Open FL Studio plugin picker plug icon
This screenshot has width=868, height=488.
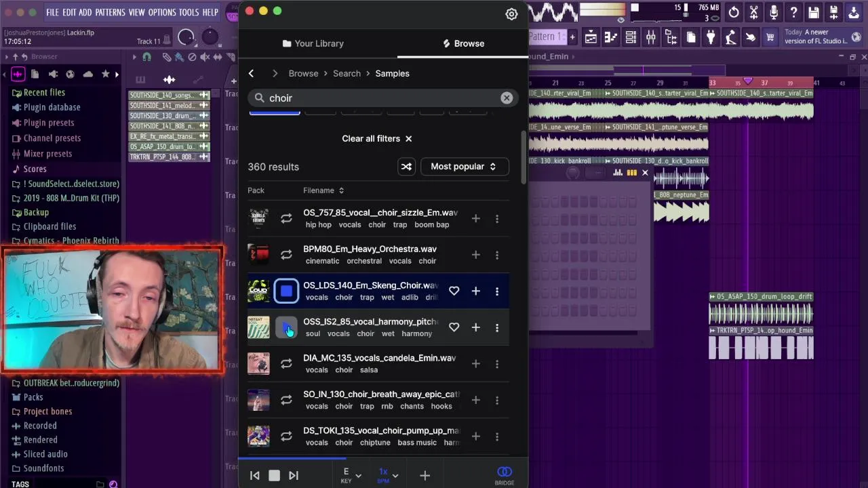(711, 38)
